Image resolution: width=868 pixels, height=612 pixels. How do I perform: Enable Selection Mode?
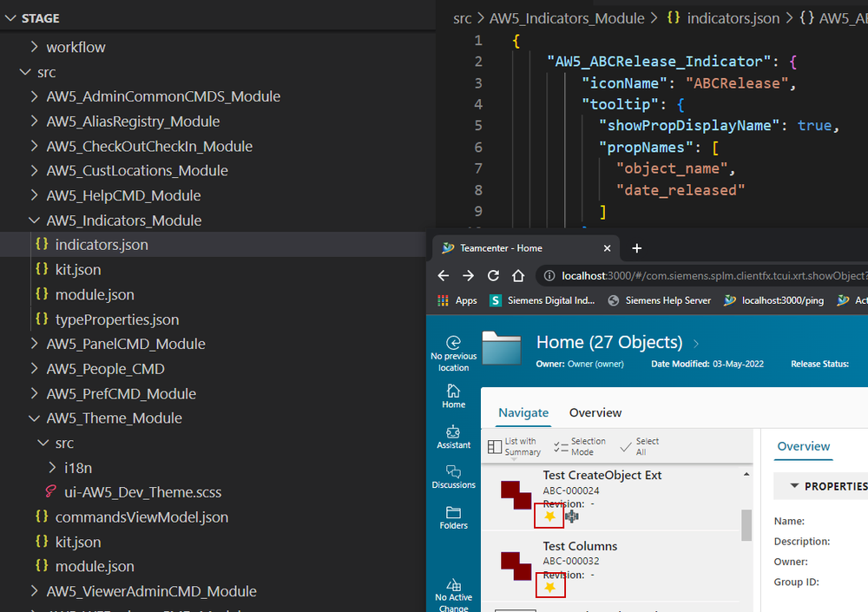[577, 446]
